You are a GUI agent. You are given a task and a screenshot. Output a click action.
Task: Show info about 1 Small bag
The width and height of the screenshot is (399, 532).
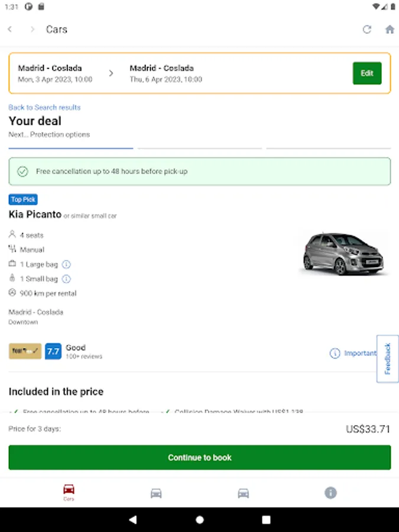tap(66, 279)
